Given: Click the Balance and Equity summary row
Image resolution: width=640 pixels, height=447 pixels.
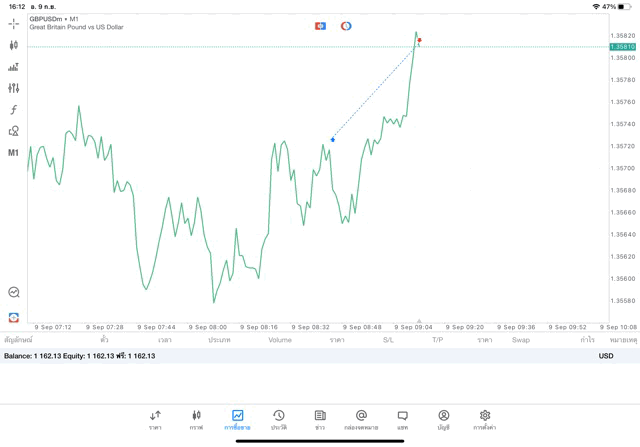Looking at the screenshot, I should (x=80, y=356).
